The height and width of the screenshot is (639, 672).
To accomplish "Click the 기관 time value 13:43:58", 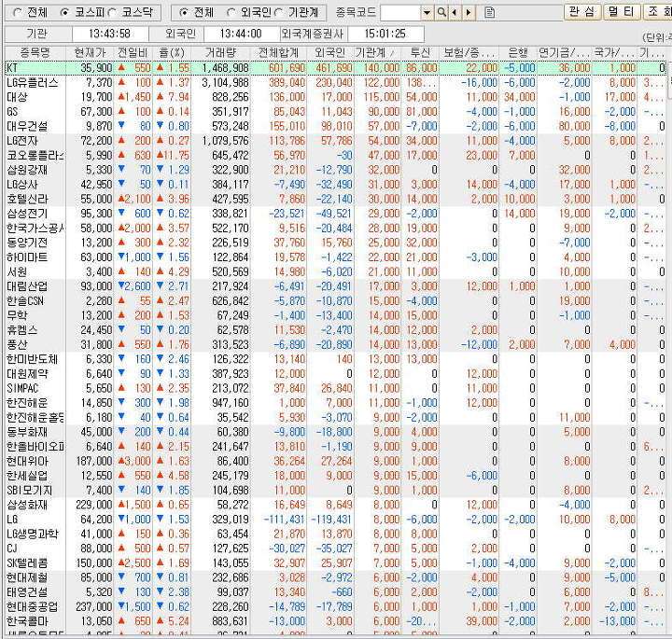I will pyautogui.click(x=110, y=34).
